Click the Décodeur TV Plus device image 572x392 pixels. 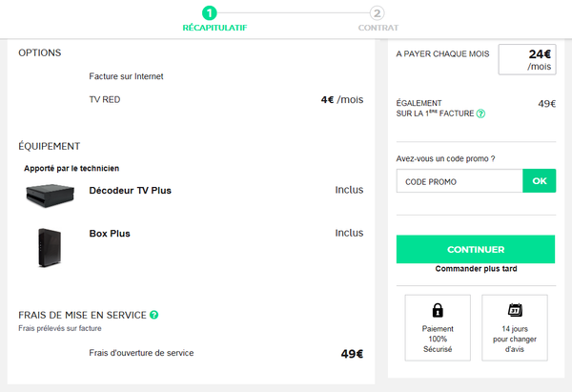tap(50, 195)
